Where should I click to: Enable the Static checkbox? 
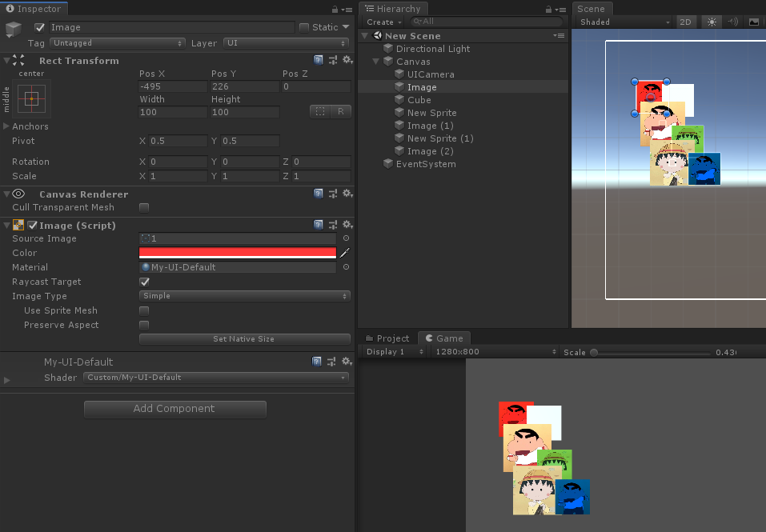click(x=304, y=27)
